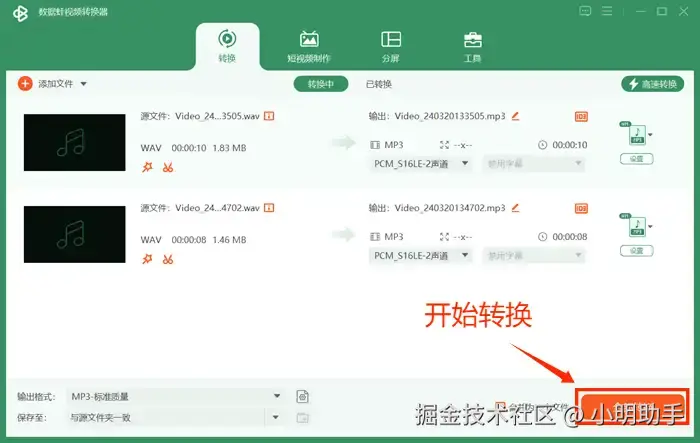Expand the 添加文件 dropdown arrow
The height and width of the screenshot is (443, 700).
click(83, 84)
